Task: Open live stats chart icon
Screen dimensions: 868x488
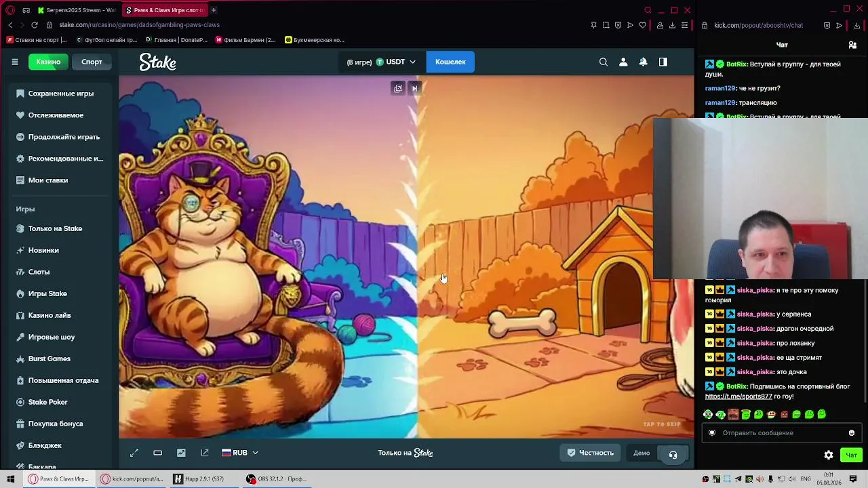Action: [181, 453]
